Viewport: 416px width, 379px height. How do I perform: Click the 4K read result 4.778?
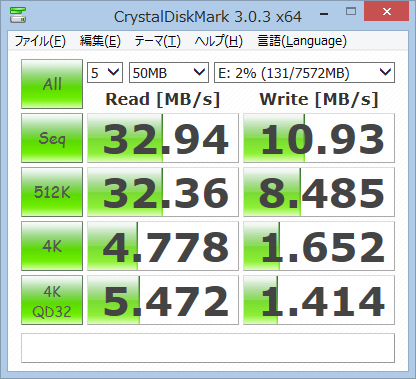click(x=163, y=246)
